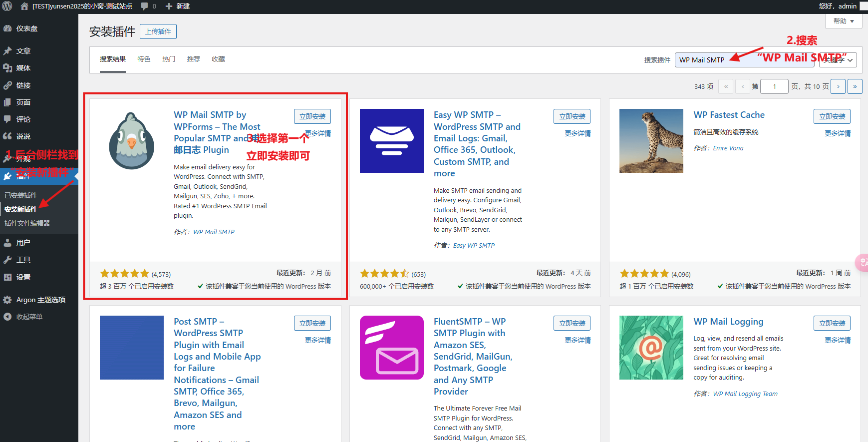The height and width of the screenshot is (442, 868).
Task: Click the site home icon in admin bar
Action: tap(24, 6)
